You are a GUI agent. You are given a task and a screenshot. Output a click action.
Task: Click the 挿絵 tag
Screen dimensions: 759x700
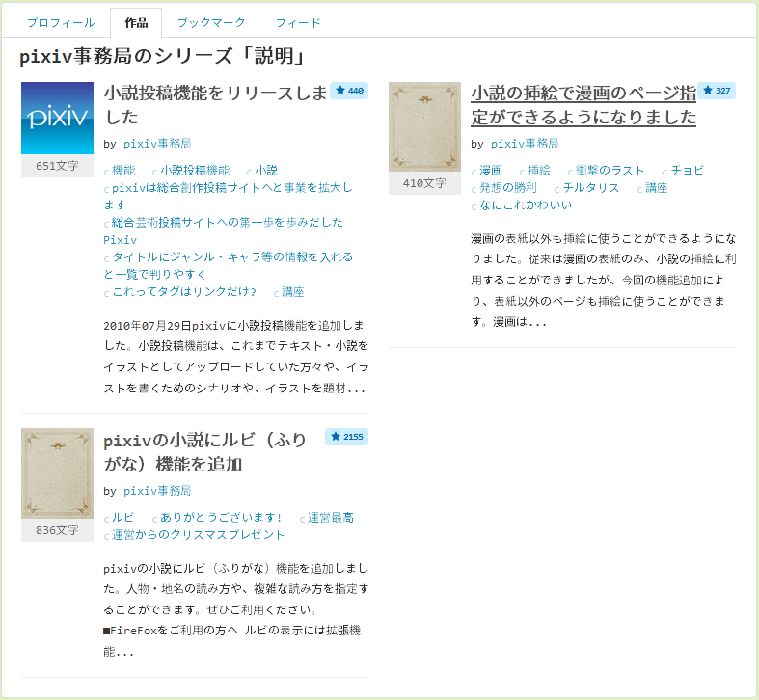[539, 171]
